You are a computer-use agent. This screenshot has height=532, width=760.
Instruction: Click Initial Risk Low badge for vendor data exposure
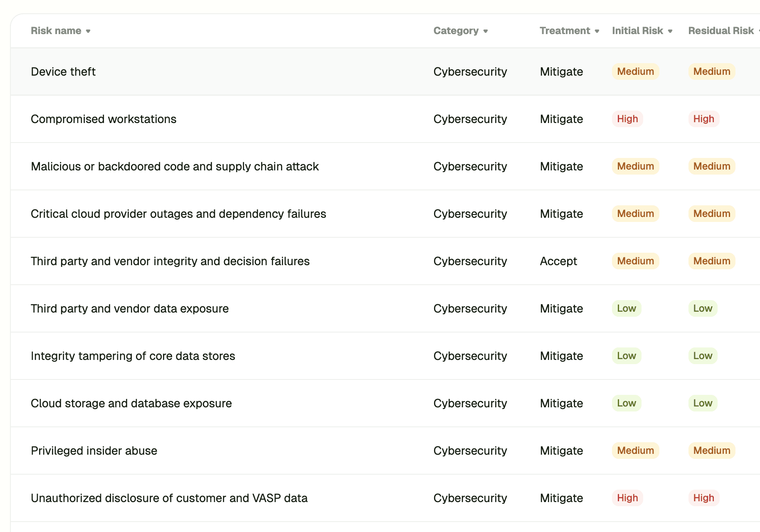pos(627,308)
